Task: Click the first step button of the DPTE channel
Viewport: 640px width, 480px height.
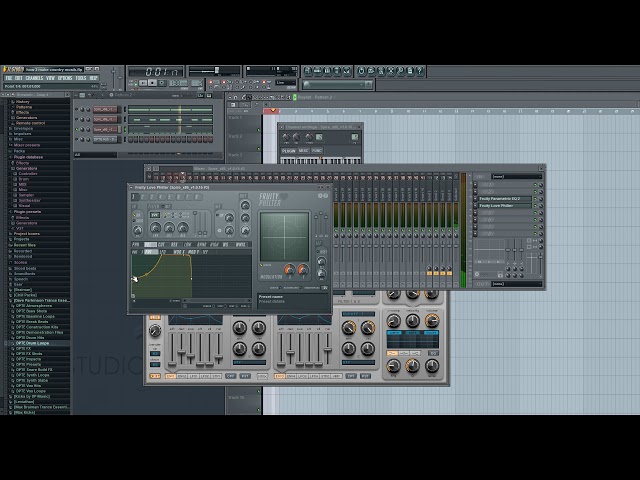Action: coord(130,139)
